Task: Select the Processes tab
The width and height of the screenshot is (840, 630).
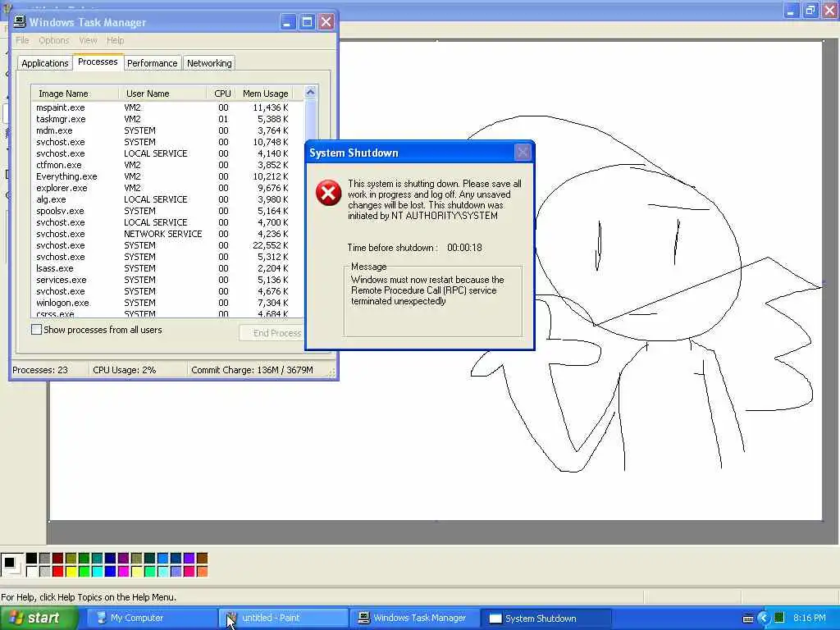Action: point(98,62)
